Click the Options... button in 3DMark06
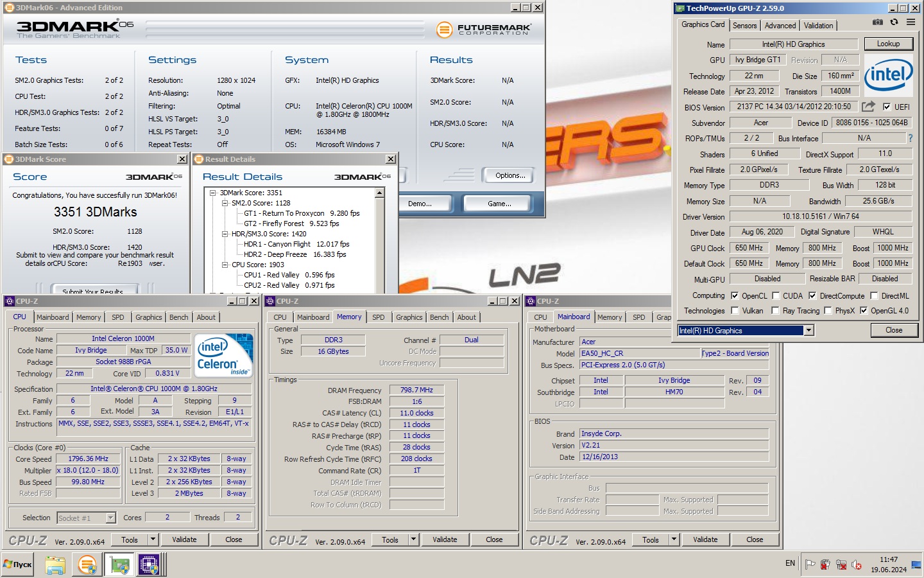The width and height of the screenshot is (924, 578). click(x=510, y=175)
